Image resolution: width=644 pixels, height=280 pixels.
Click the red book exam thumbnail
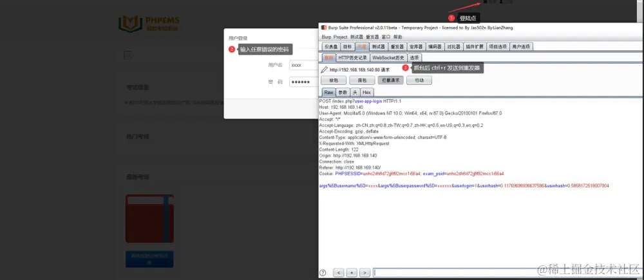click(x=149, y=218)
